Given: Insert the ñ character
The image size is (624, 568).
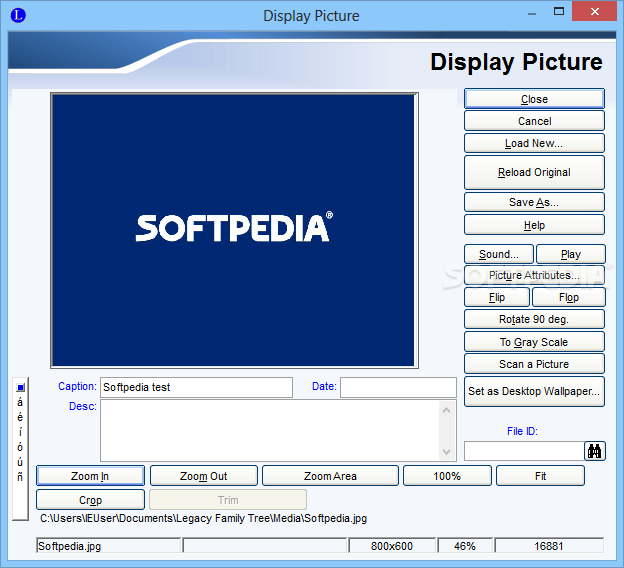Looking at the screenshot, I should click(x=20, y=477).
